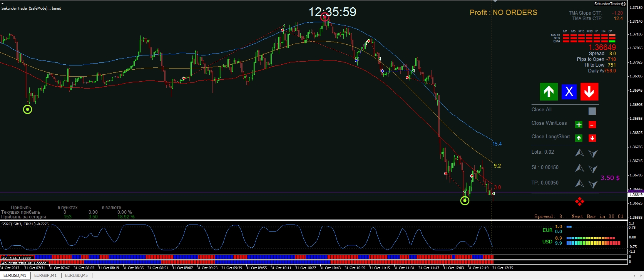Click the M15 timeframe column header
Screen dimensions: 644x280
tap(581, 31)
